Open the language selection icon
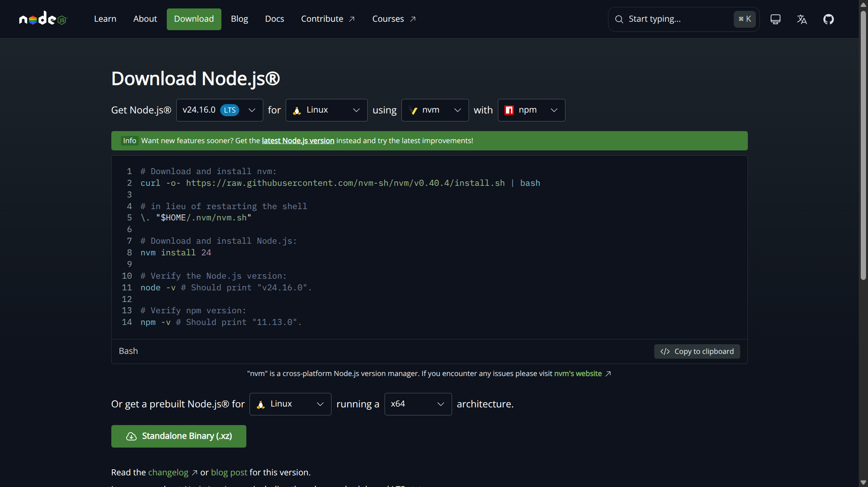Viewport: 868px width, 487px height. pos(802,19)
